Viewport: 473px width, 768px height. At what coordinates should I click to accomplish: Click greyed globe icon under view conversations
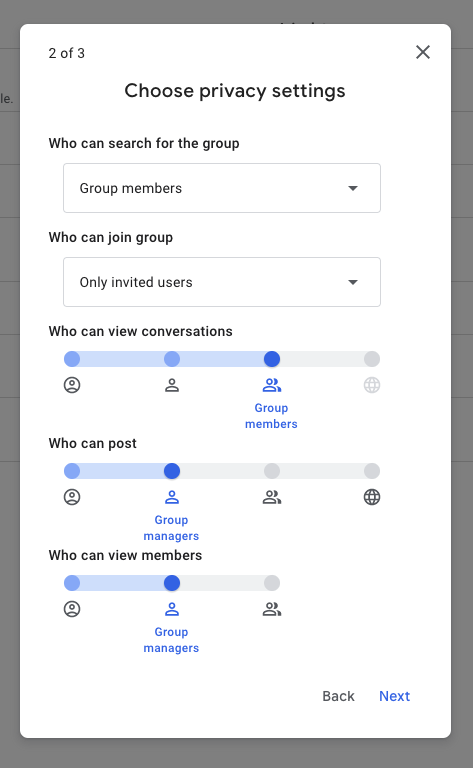coord(372,385)
